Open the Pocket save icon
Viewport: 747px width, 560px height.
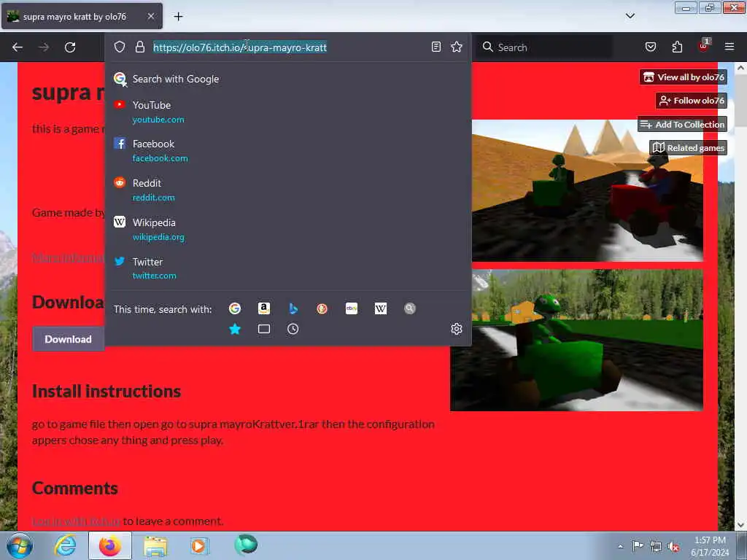click(650, 47)
